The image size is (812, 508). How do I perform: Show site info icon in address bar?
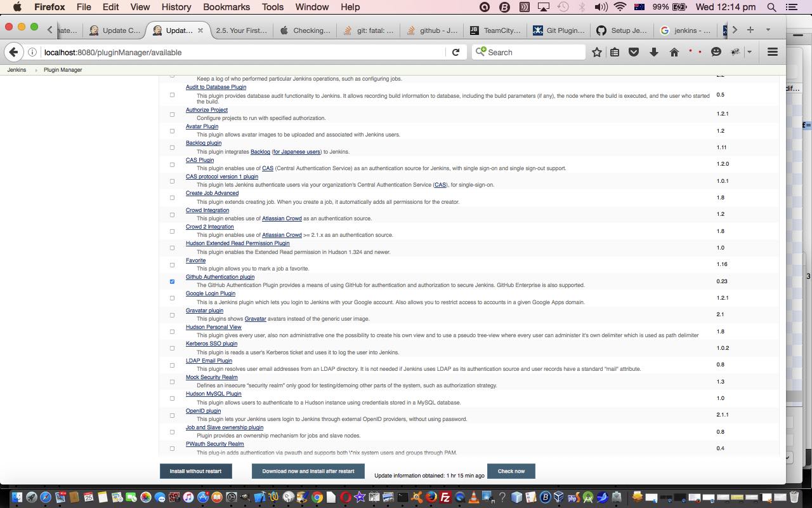point(32,52)
